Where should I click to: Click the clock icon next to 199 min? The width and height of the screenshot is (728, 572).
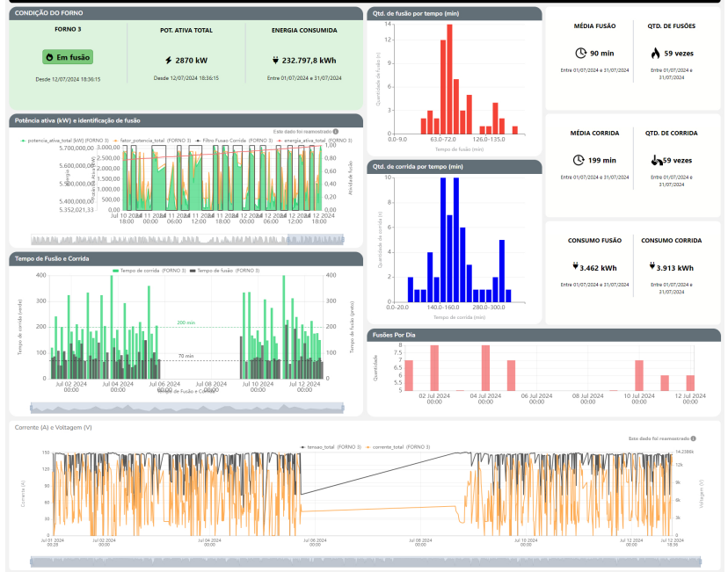click(579, 160)
